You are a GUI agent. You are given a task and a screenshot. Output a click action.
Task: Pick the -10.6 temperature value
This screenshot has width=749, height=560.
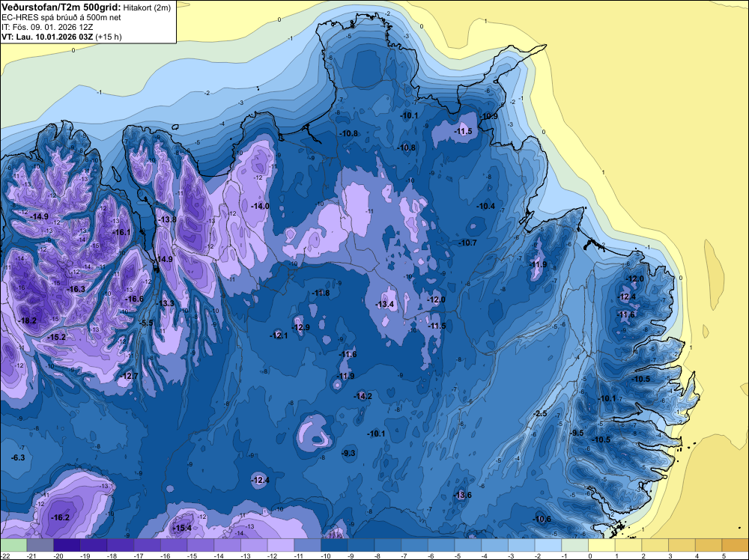(542, 520)
